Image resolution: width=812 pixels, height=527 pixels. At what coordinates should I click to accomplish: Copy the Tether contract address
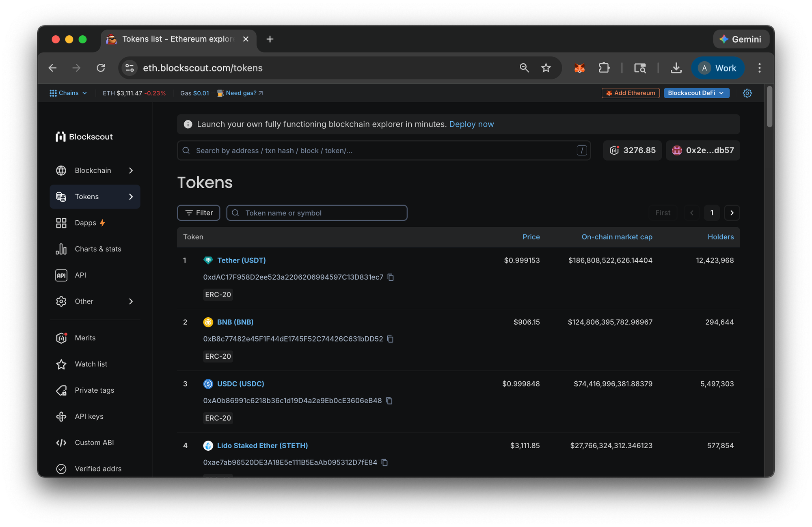[x=391, y=277]
